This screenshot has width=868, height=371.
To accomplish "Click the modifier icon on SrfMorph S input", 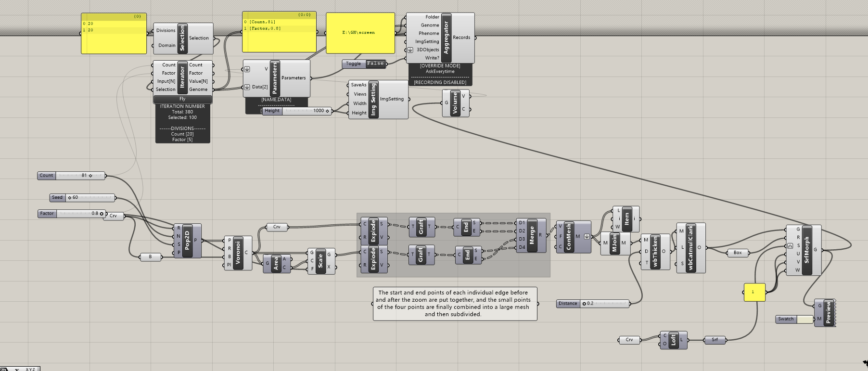I will [790, 246].
